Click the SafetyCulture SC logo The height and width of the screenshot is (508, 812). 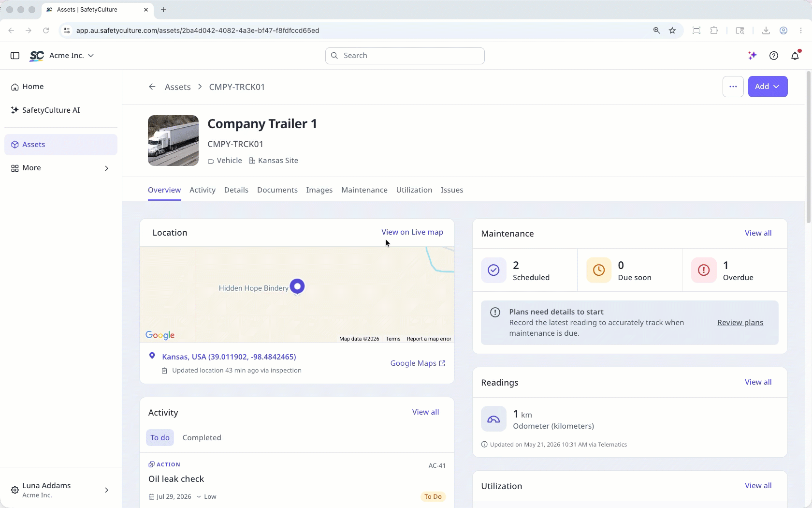pyautogui.click(x=37, y=56)
